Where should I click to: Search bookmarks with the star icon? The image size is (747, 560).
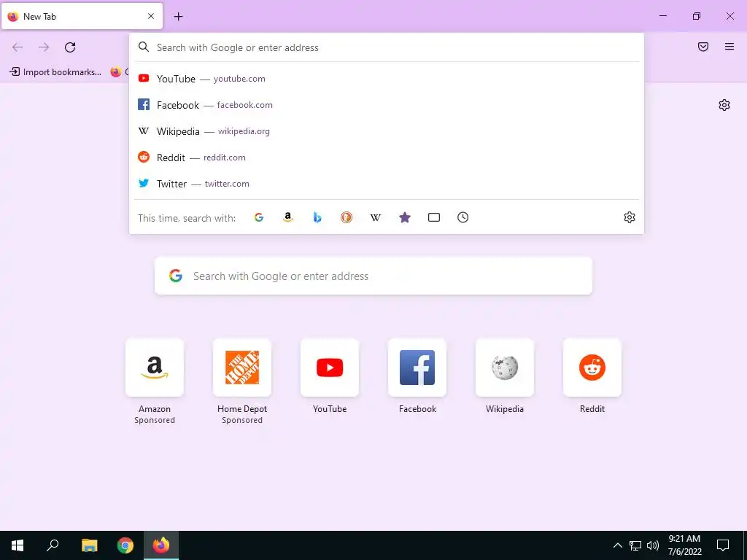coord(404,217)
